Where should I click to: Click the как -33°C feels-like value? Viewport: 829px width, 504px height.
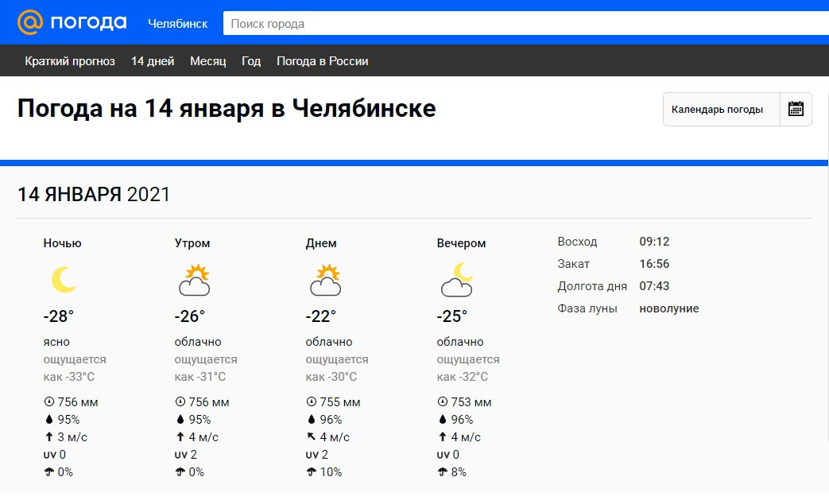point(69,377)
